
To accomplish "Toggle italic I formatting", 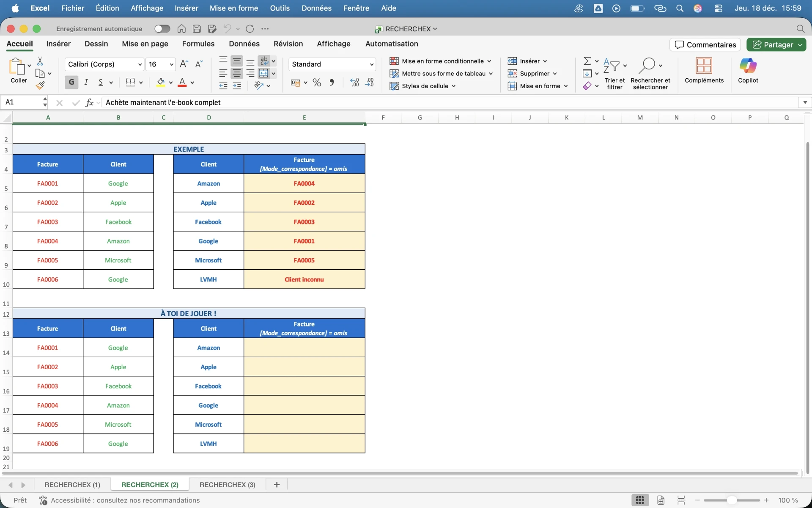I will click(86, 82).
